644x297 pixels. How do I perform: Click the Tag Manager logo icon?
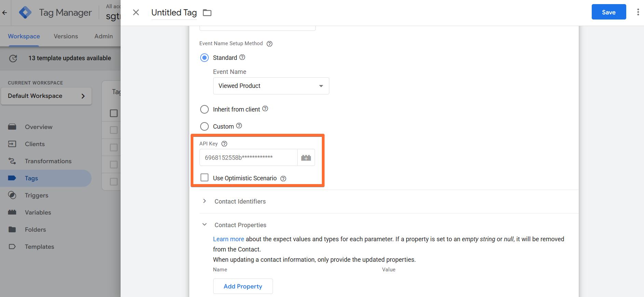point(25,13)
